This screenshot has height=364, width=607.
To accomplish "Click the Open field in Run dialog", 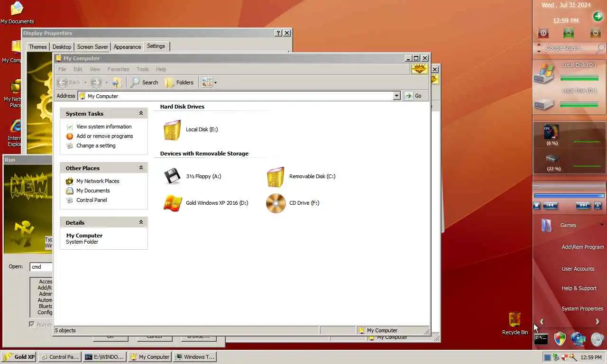I will [x=41, y=267].
